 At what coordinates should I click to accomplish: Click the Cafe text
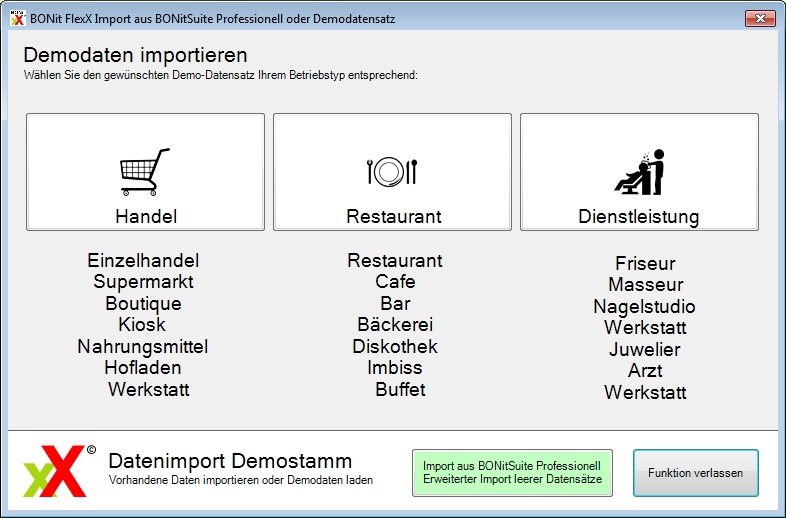point(395,281)
